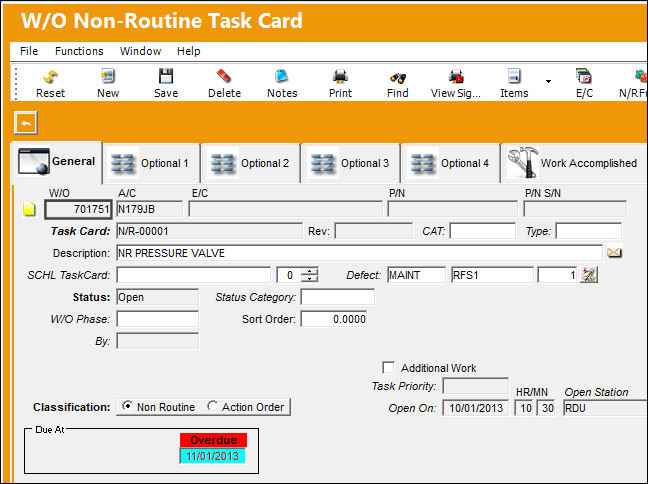Switch to the Optional 2 tab

click(x=251, y=163)
